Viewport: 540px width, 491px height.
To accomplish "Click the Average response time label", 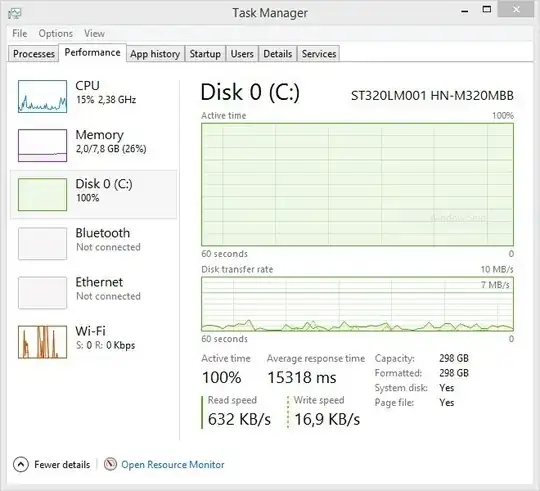I will click(x=316, y=358).
